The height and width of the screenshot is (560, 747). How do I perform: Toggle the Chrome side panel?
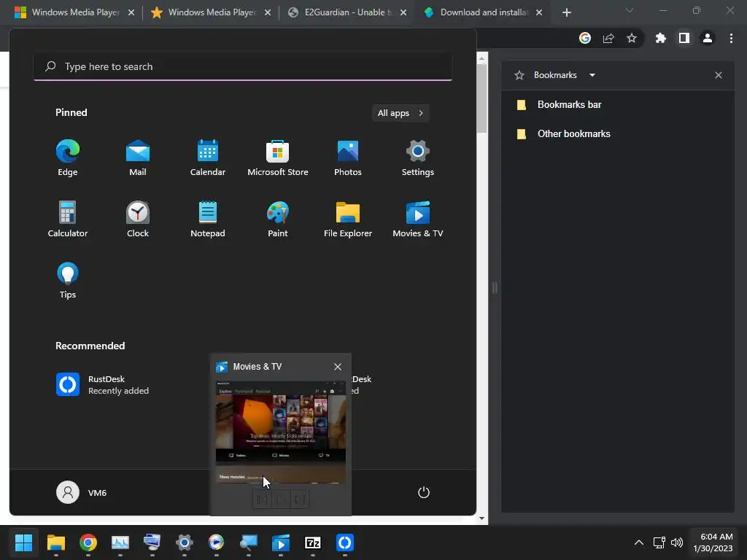click(x=684, y=38)
